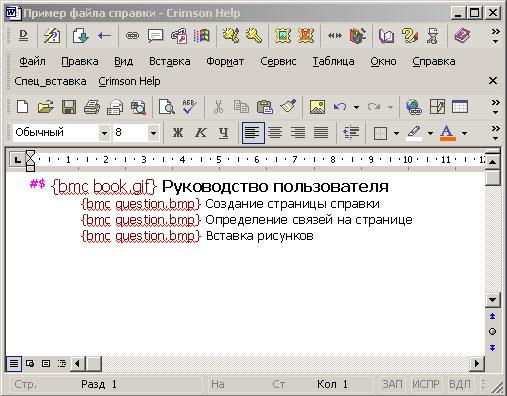Click the Spelling check ABC icon

189,107
